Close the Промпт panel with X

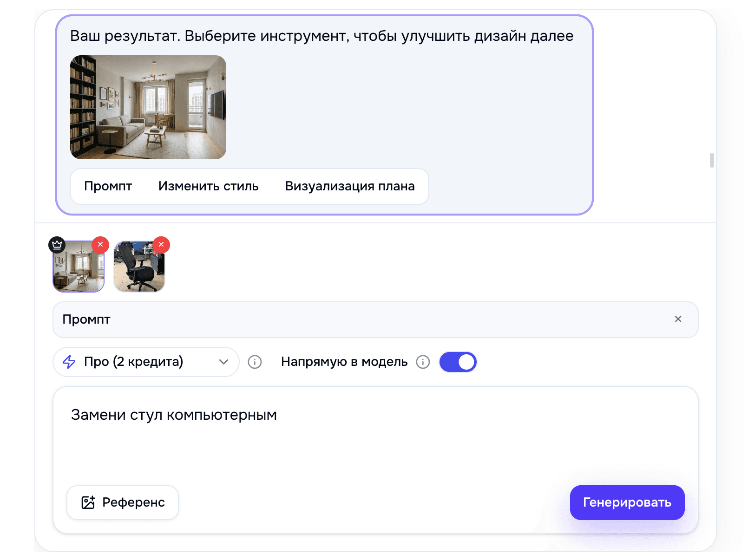(x=678, y=319)
